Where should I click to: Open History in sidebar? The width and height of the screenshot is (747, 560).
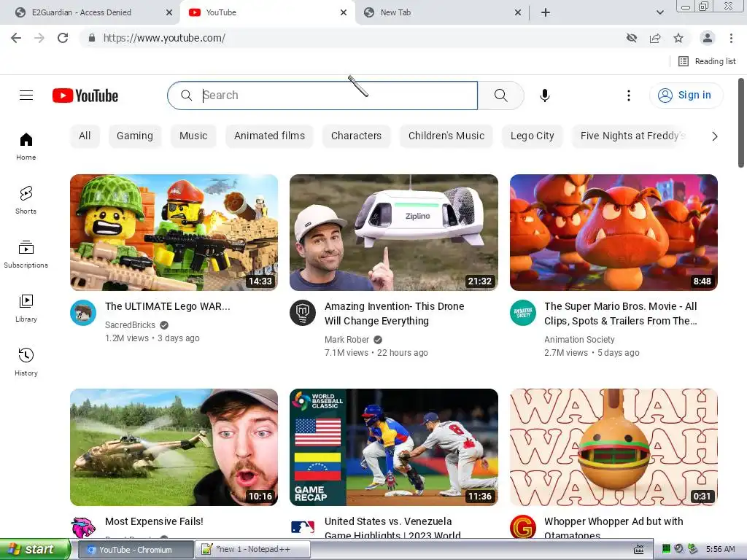point(26,362)
